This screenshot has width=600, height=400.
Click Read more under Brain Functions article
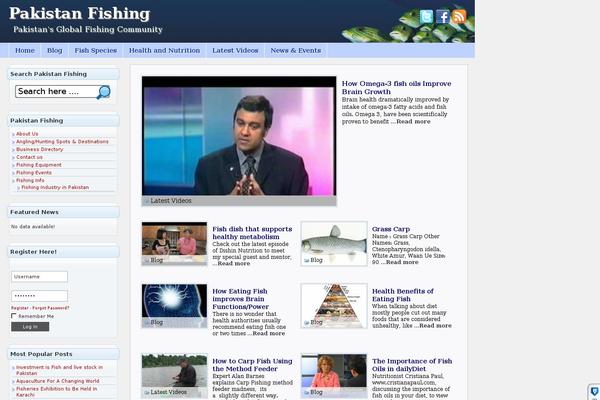click(x=269, y=333)
